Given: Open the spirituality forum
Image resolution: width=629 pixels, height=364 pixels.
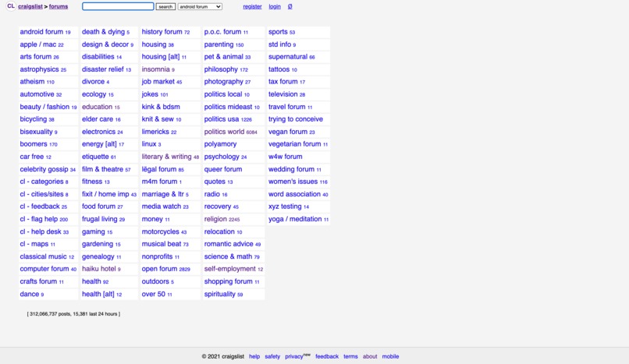Looking at the screenshot, I should pos(220,294).
